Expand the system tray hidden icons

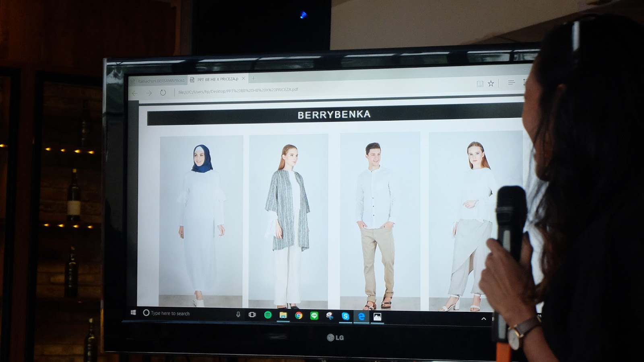point(483,319)
